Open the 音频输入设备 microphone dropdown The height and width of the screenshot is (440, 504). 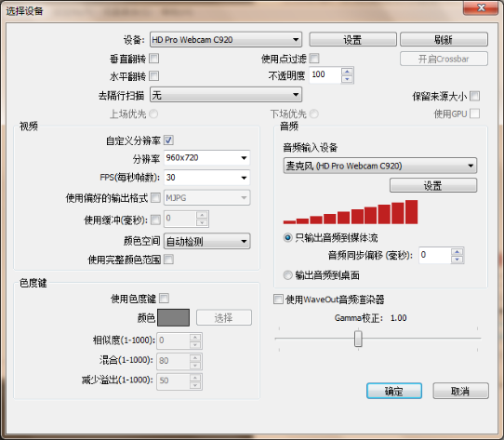click(x=380, y=166)
